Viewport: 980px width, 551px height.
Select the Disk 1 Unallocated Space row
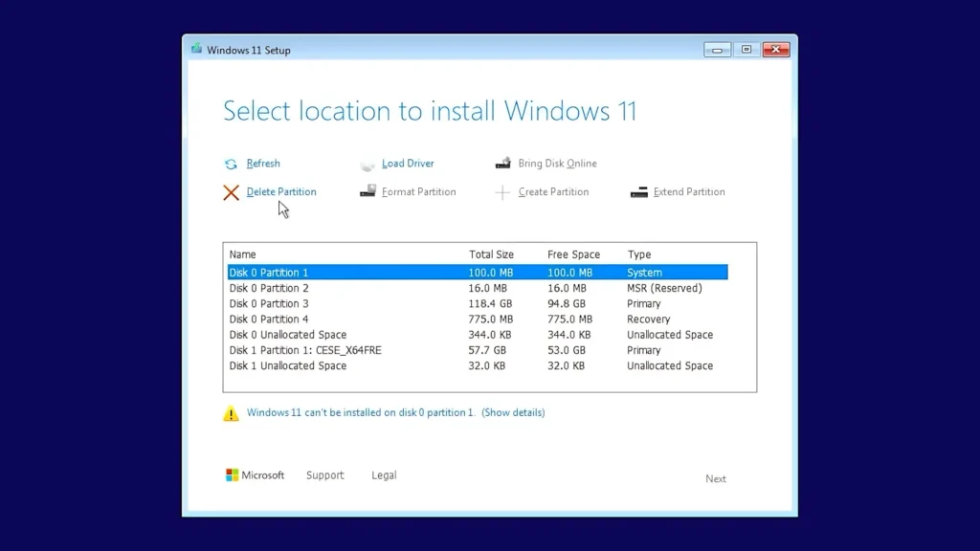(x=478, y=366)
